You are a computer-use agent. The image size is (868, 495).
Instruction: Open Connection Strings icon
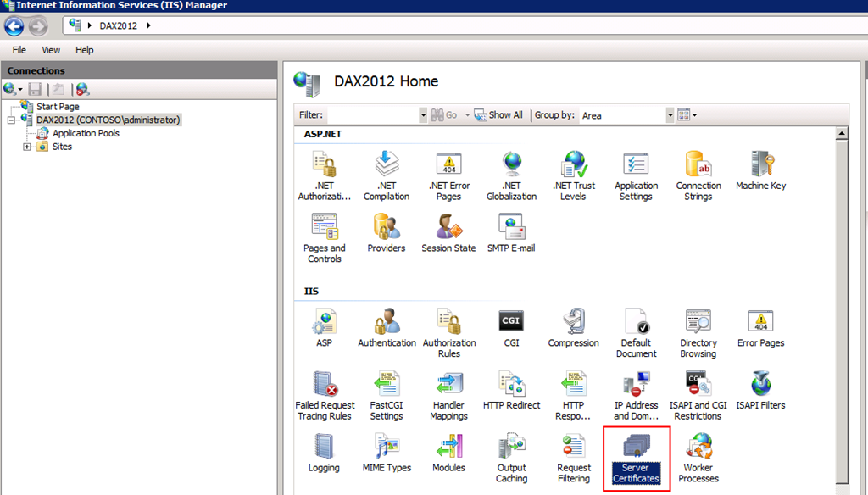pyautogui.click(x=698, y=175)
